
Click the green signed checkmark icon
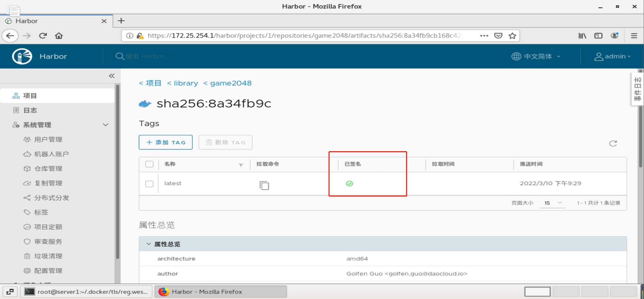tap(349, 183)
